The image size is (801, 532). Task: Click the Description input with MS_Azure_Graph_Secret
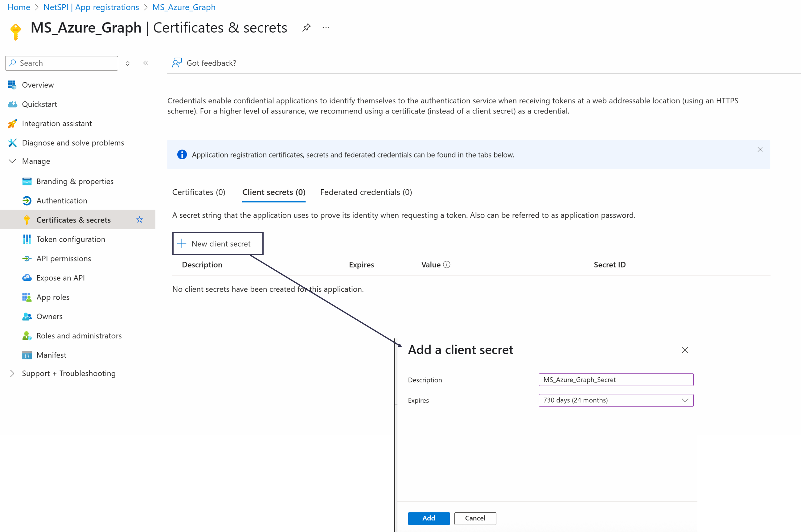616,380
